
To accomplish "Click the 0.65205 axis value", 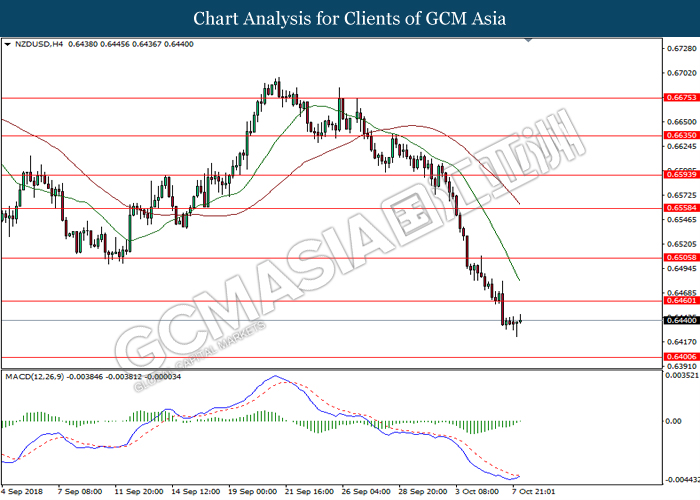I will pos(681,244).
